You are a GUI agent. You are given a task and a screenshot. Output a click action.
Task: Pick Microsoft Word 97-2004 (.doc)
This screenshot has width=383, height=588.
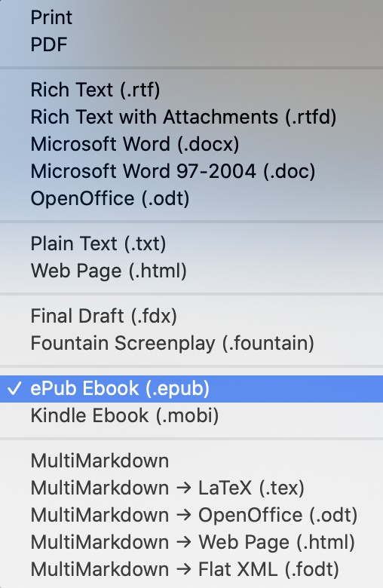point(191,171)
